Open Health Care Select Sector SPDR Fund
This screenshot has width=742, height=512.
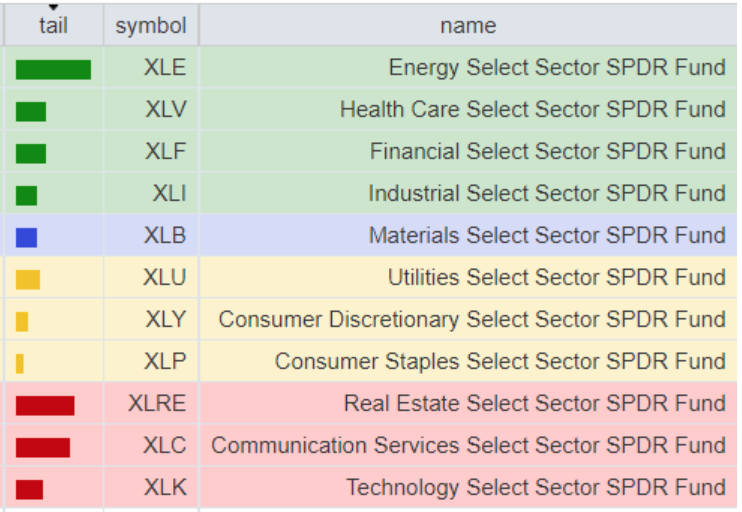532,110
